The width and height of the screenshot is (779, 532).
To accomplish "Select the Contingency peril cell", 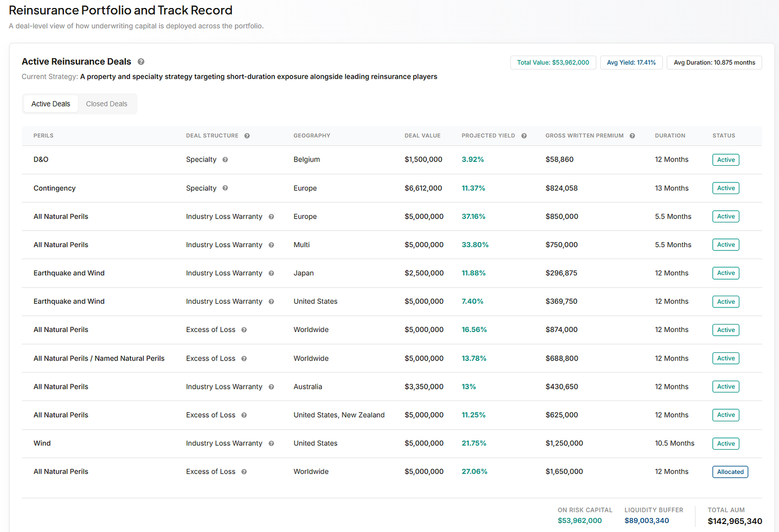I will 55,188.
